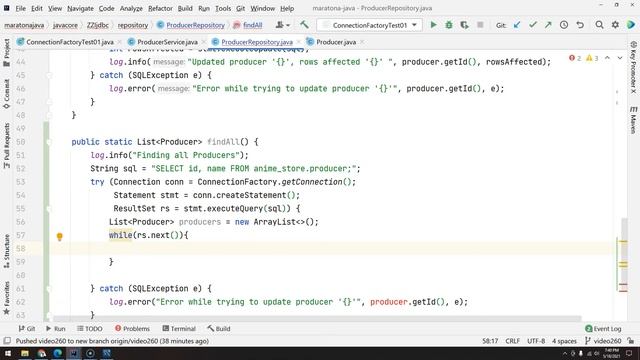
Task: Open Windows Start menu
Action: tap(8, 353)
